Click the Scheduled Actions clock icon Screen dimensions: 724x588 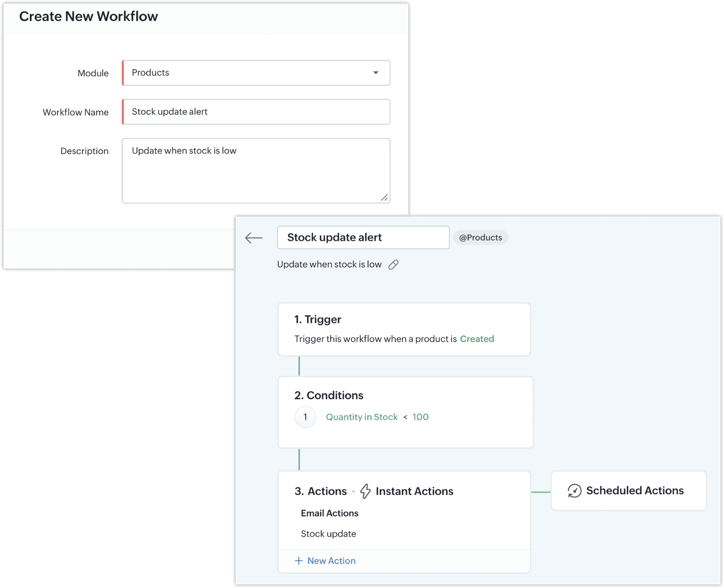574,491
